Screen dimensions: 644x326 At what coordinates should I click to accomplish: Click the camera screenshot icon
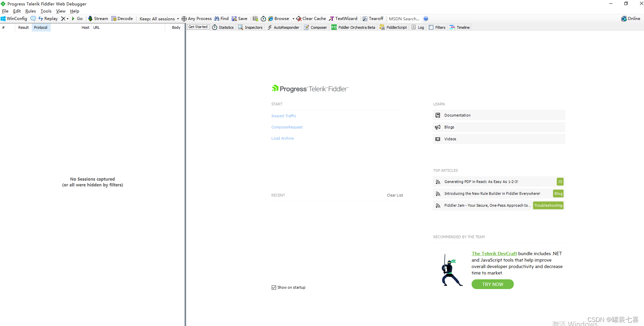255,19
